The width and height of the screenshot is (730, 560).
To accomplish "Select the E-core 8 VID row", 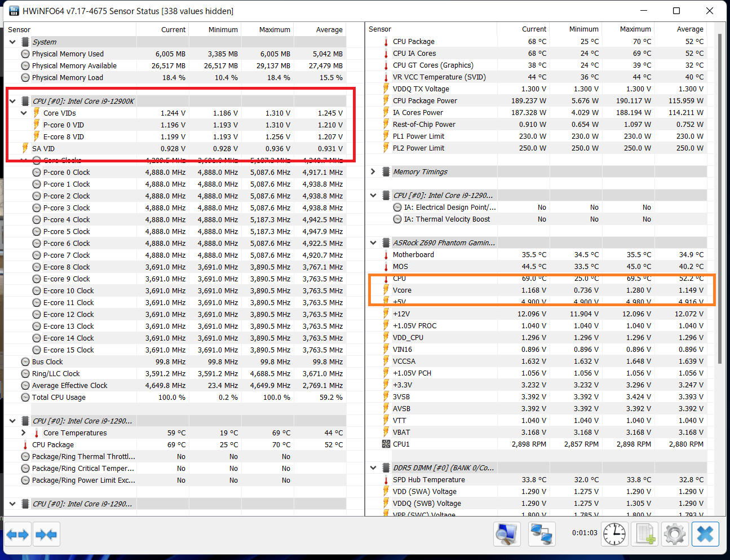I will click(x=175, y=137).
